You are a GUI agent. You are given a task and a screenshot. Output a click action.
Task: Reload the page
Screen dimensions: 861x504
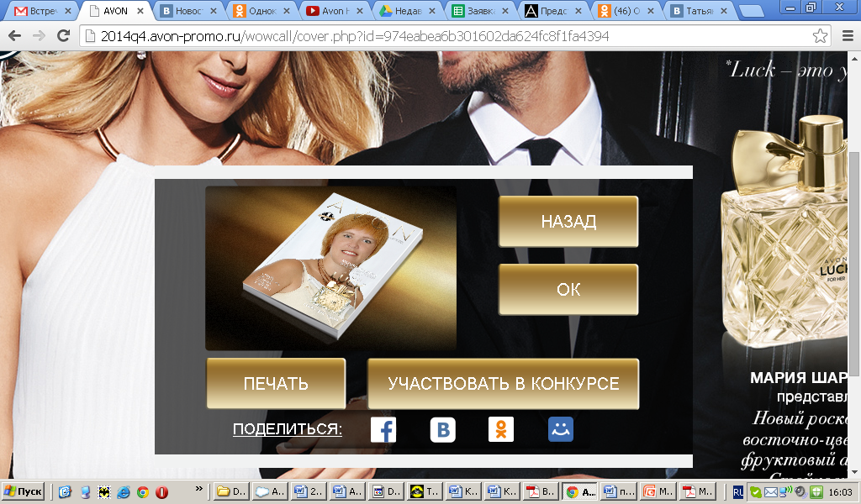click(64, 36)
